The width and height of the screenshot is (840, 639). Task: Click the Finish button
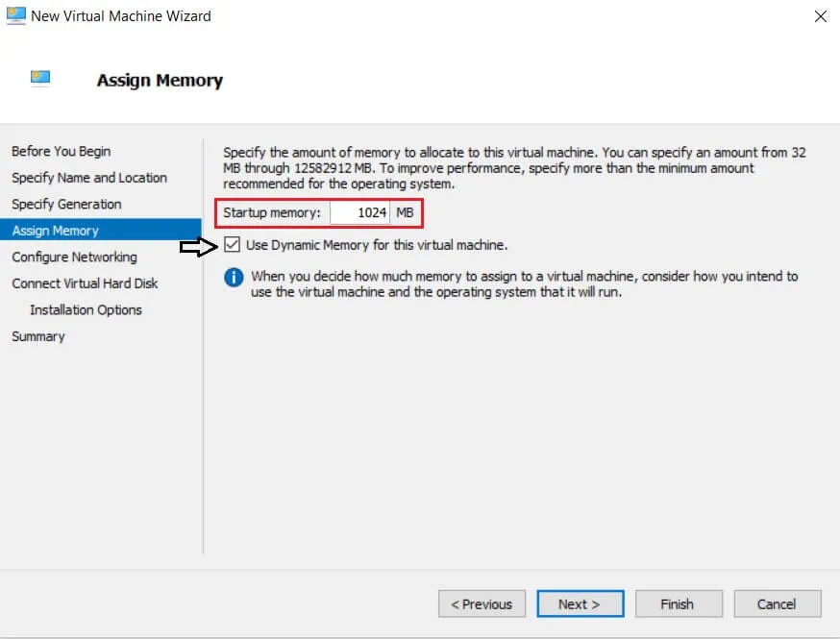677,604
